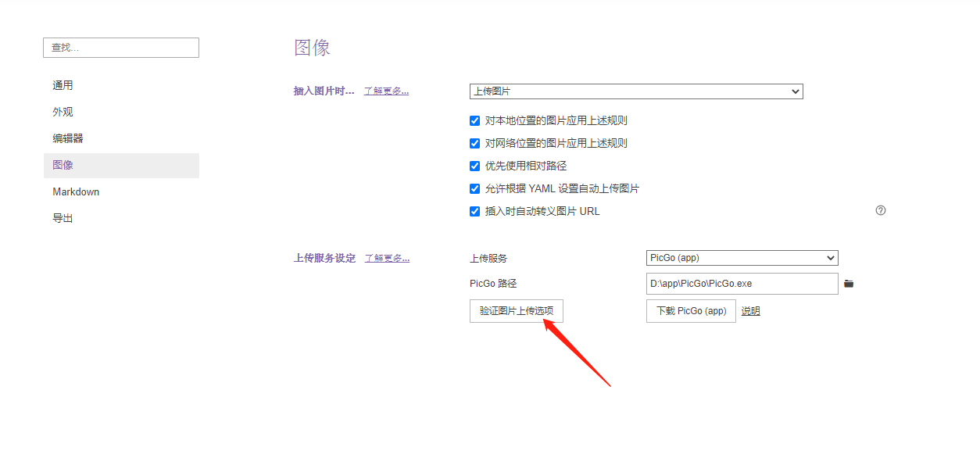Click the 图像 page heading
The width and height of the screenshot is (980, 458).
(x=313, y=48)
